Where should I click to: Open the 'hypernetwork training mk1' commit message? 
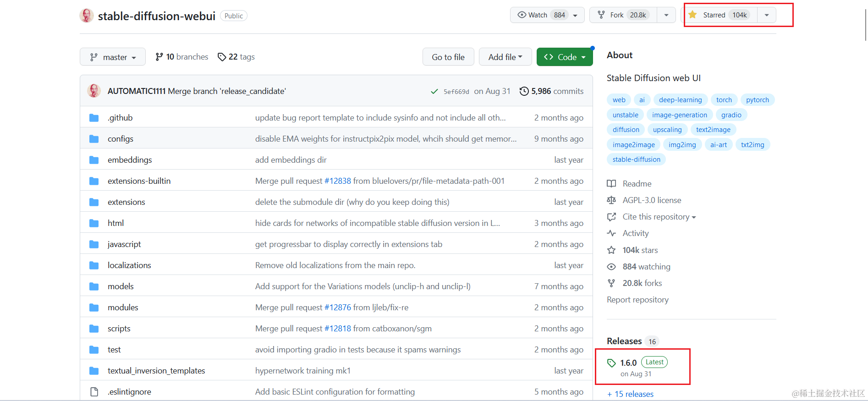[303, 371]
